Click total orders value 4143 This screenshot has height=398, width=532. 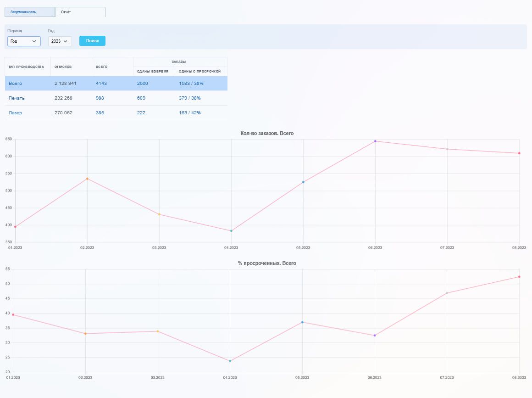101,84
